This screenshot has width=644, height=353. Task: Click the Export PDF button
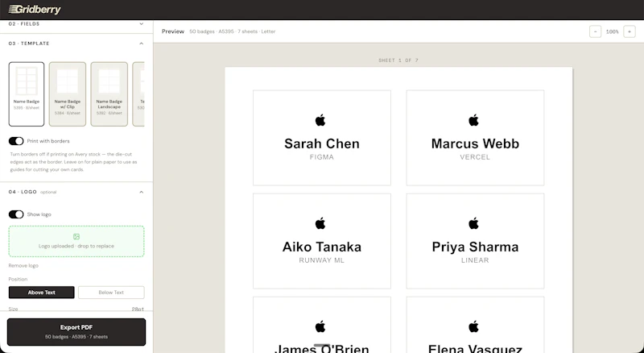[76, 331]
